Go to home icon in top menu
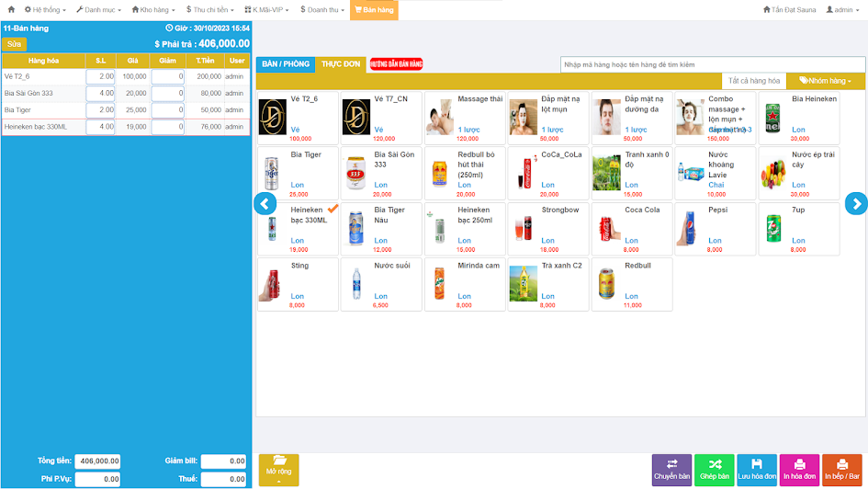868x489 pixels. [x=11, y=9]
